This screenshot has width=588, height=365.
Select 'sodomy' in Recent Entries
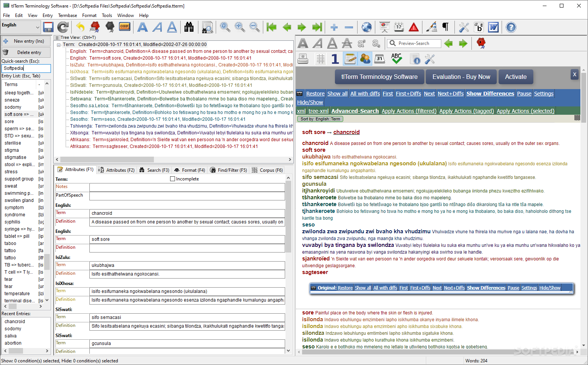pyautogui.click(x=13, y=329)
